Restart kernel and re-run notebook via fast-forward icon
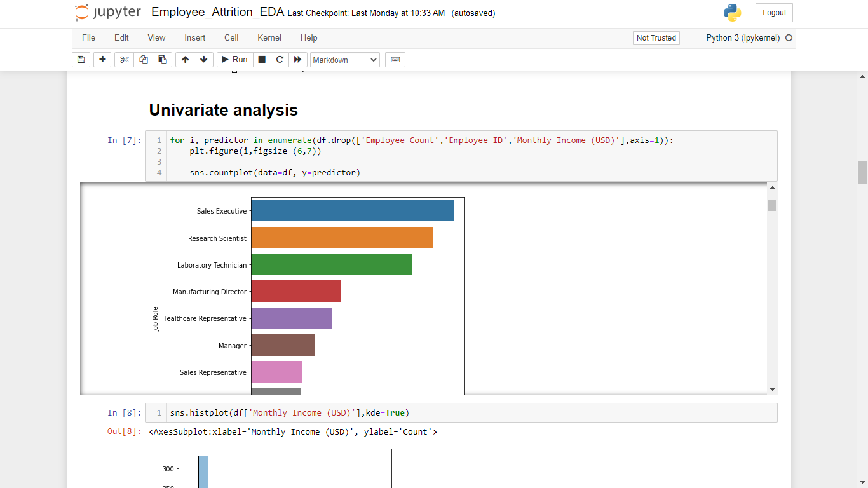The image size is (868, 488). (x=297, y=59)
